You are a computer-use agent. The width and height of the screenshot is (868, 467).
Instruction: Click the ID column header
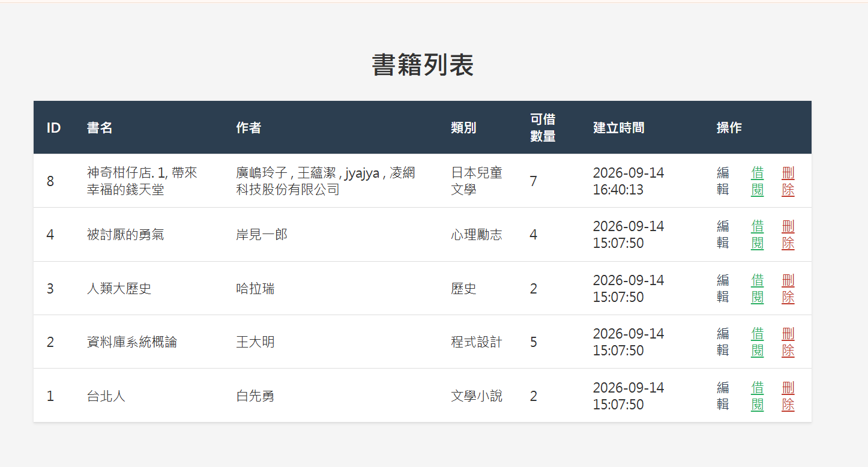point(53,128)
